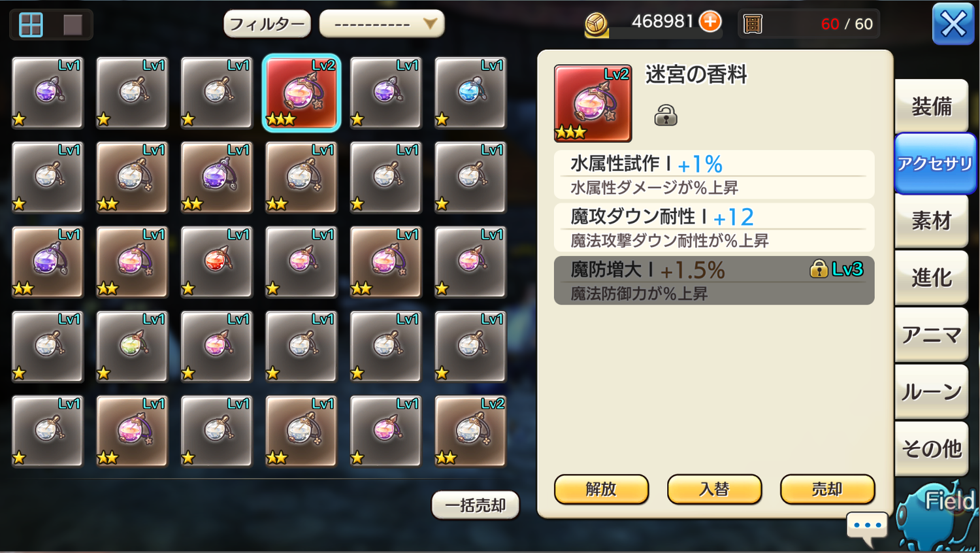Select the red potion Lv1 accessory
The height and width of the screenshot is (553, 980).
pyautogui.click(x=217, y=261)
